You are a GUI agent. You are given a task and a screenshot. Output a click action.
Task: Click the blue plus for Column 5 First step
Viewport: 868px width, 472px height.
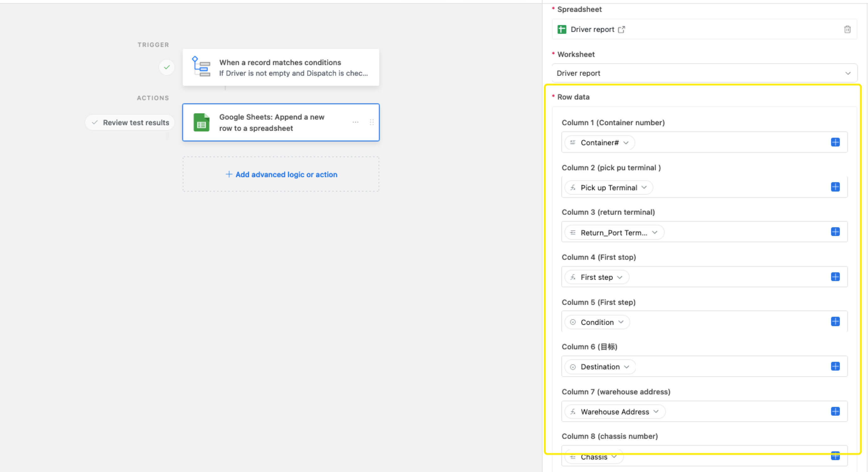click(x=835, y=322)
